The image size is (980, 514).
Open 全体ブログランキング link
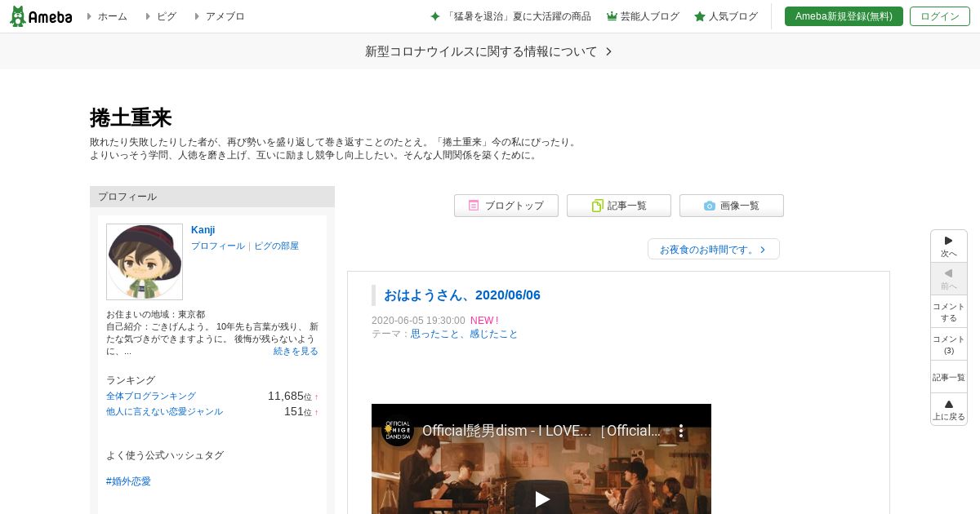pos(151,396)
